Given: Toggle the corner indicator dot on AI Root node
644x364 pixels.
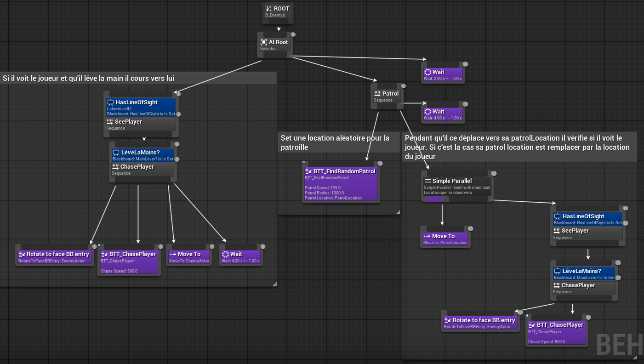Looking at the screenshot, I should pos(293,34).
